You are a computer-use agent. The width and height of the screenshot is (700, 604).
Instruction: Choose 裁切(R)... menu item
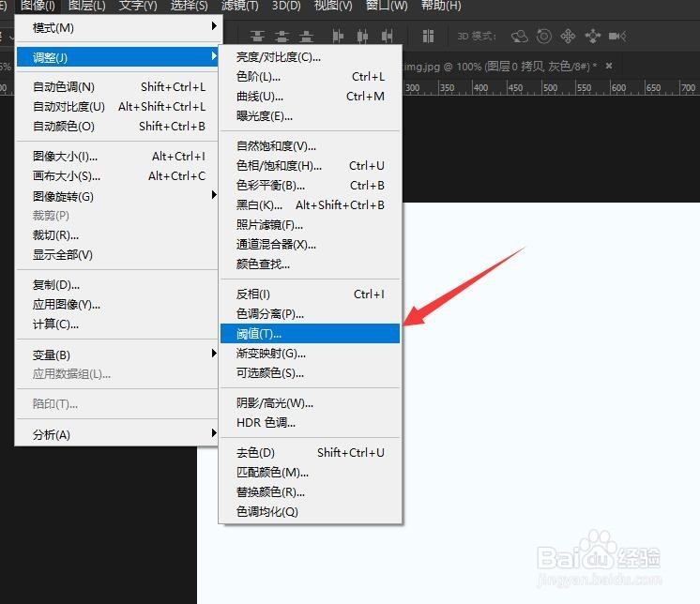click(x=117, y=235)
